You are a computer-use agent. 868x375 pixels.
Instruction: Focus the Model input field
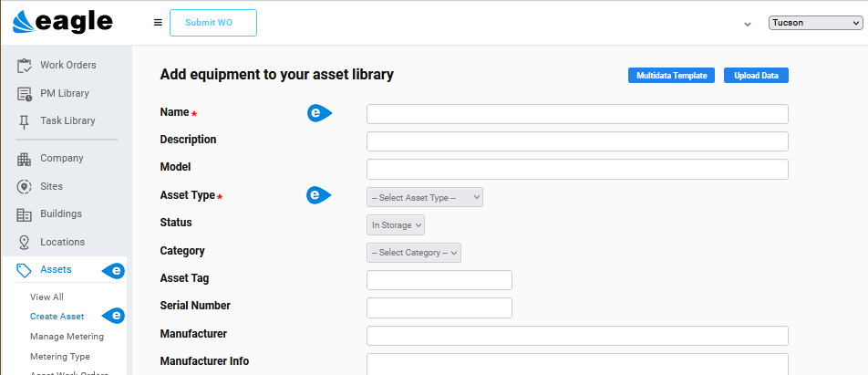pos(577,169)
